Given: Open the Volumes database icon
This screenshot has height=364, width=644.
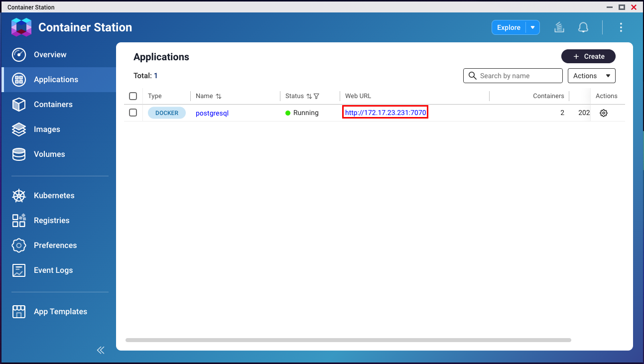Looking at the screenshot, I should [x=19, y=154].
